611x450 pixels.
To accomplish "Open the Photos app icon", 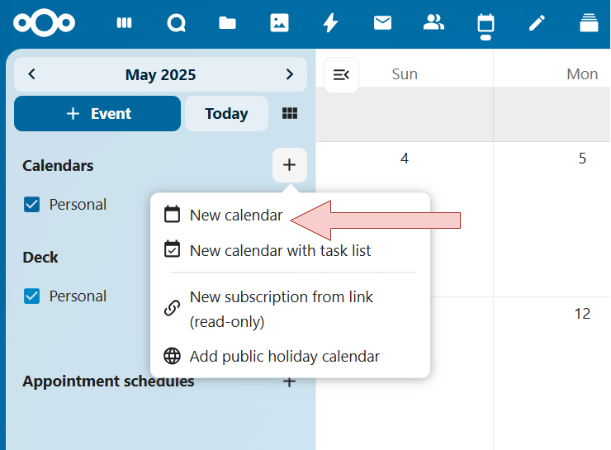I will click(x=279, y=23).
